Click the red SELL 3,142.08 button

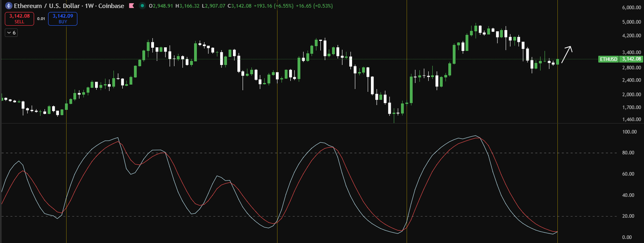tap(20, 19)
